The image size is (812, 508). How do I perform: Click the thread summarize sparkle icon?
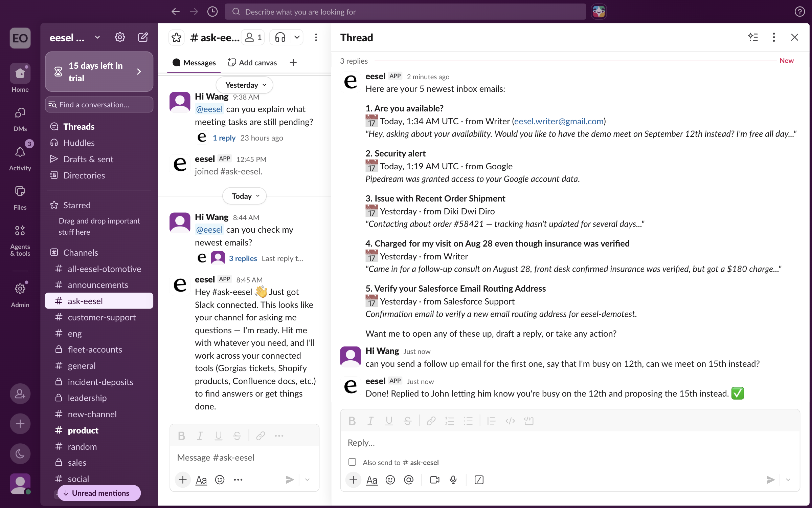pyautogui.click(x=753, y=37)
